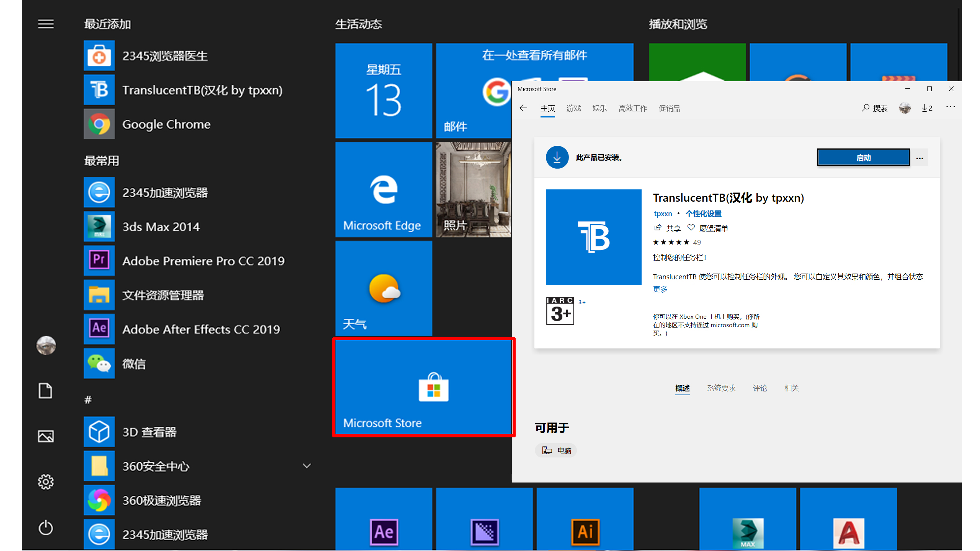The image size is (980, 551).
Task: Open the 个性化设置 category link
Action: (x=703, y=214)
